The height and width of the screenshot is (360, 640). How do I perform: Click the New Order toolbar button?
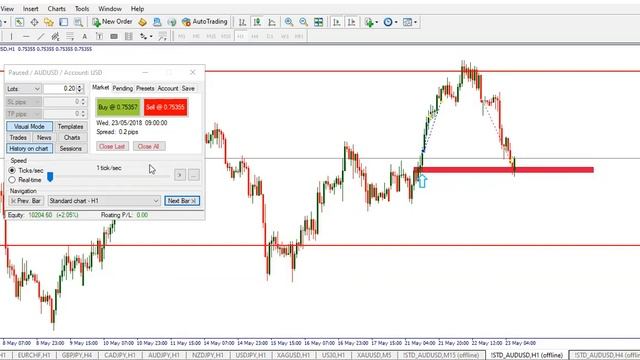click(112, 22)
